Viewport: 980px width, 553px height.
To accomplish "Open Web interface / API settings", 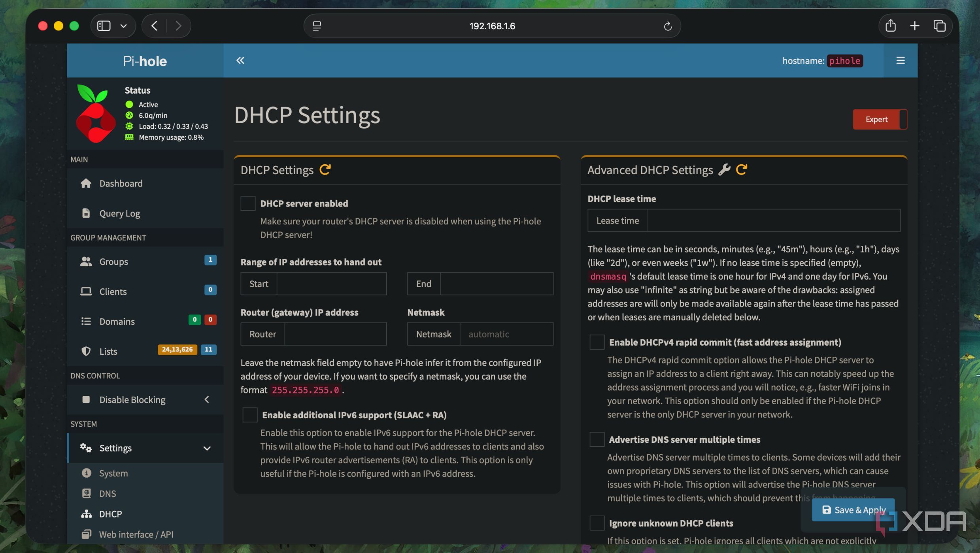I will pos(145,534).
